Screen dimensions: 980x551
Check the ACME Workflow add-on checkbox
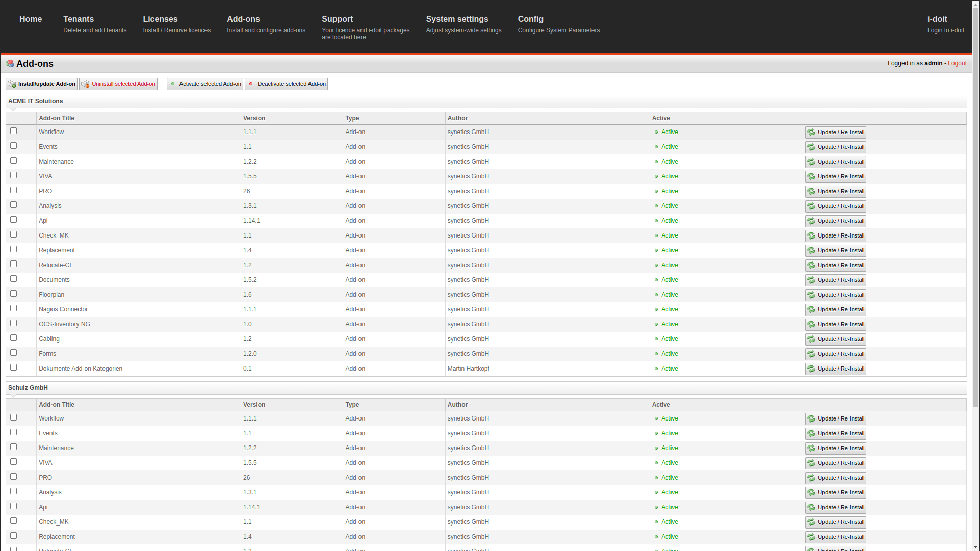(14, 131)
